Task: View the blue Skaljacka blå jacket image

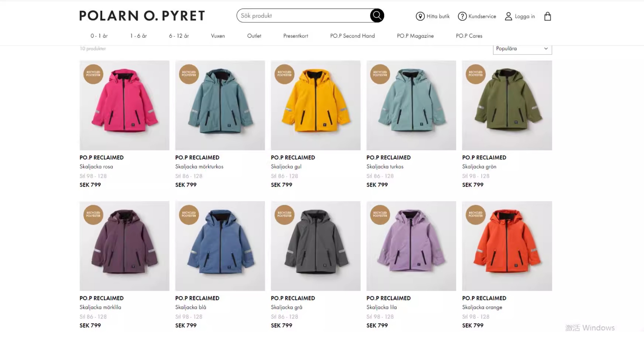Action: 220,246
